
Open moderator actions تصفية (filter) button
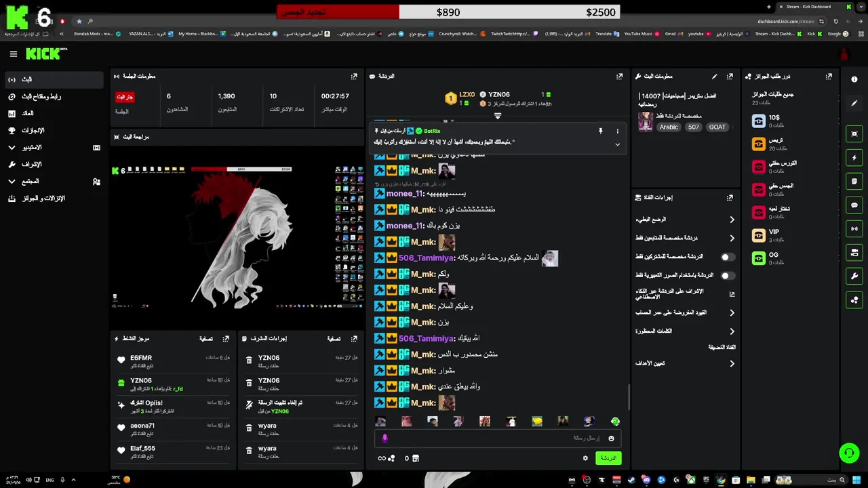(x=334, y=338)
